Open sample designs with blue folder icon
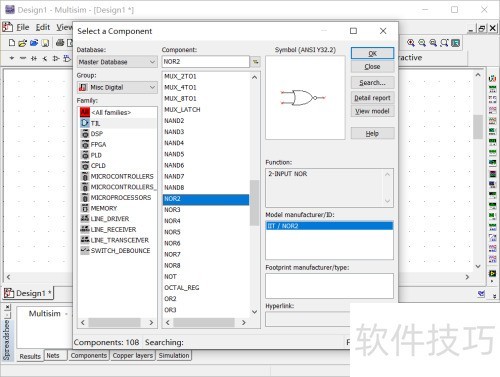 pos(34,43)
